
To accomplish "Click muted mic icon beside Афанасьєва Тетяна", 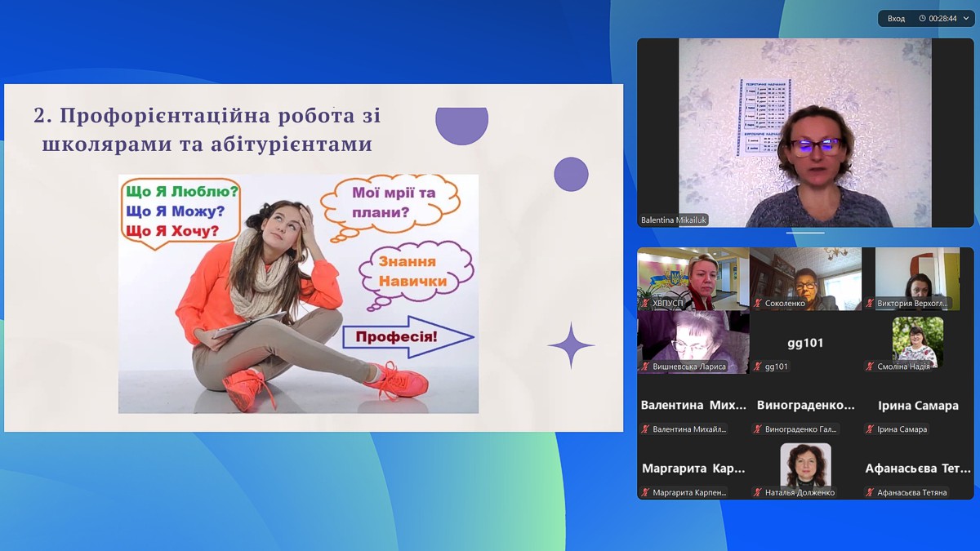I will pos(871,492).
